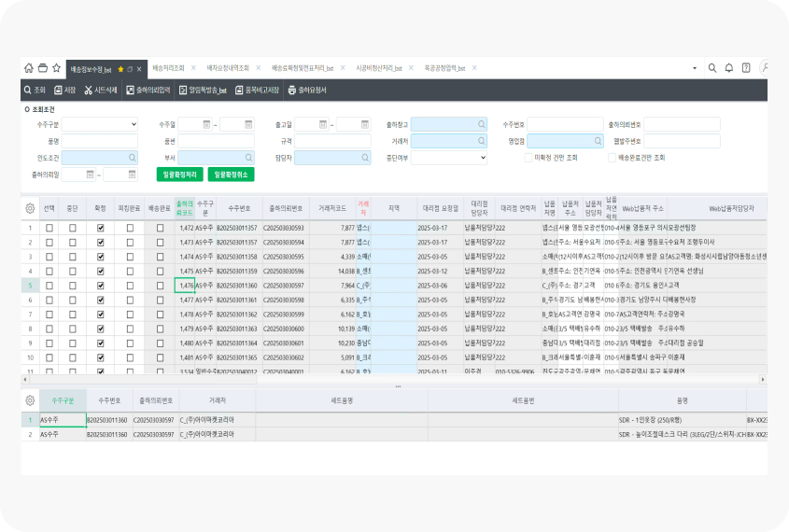789x532 pixels.
Task: Click 시트삭제 scissors toolbar button
Action: pos(100,91)
